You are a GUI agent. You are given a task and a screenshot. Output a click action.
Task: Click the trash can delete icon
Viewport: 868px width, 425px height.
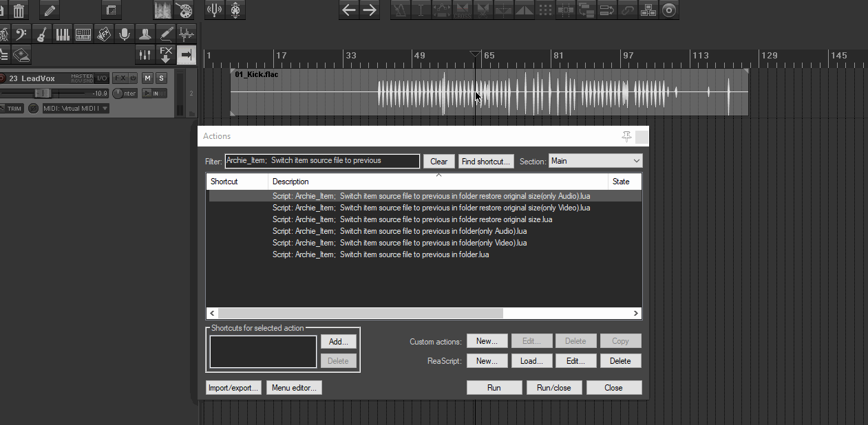(x=19, y=10)
